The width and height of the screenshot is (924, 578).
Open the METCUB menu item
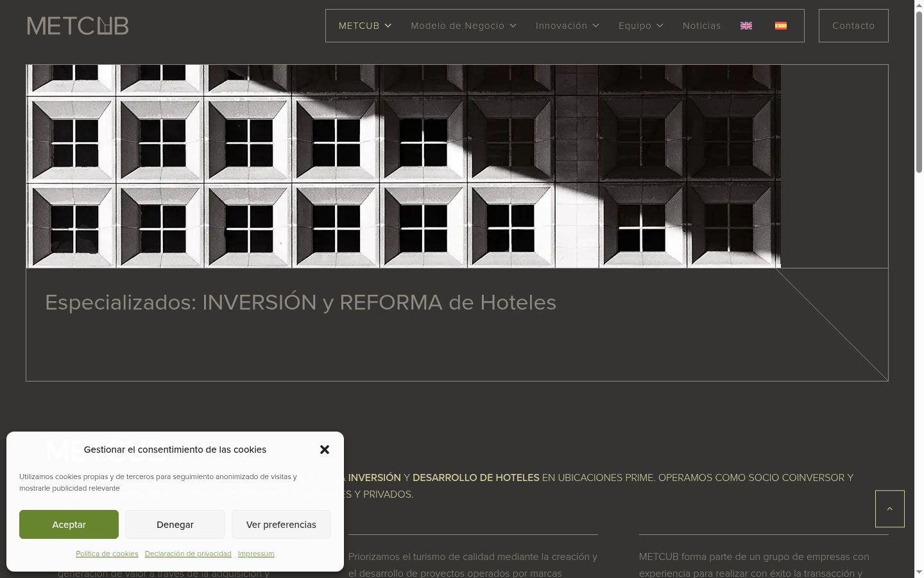click(359, 26)
